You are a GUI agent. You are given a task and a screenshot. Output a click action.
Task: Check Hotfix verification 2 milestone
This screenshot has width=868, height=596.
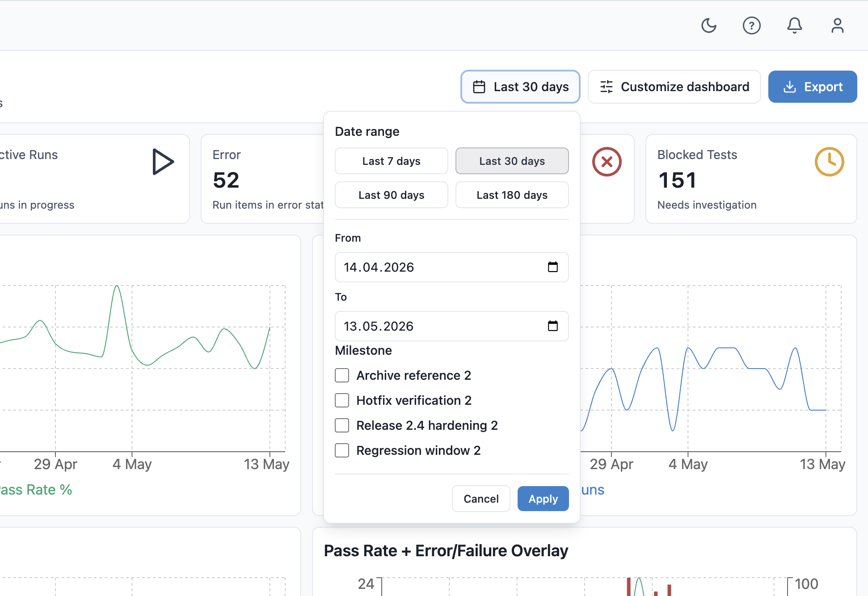pos(342,400)
